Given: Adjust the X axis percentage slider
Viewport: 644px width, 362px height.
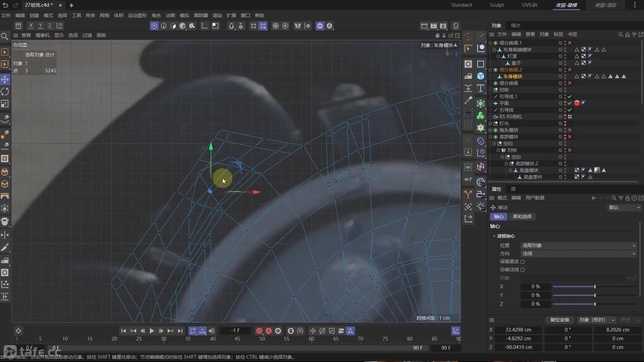Looking at the screenshot, I should [x=594, y=287].
